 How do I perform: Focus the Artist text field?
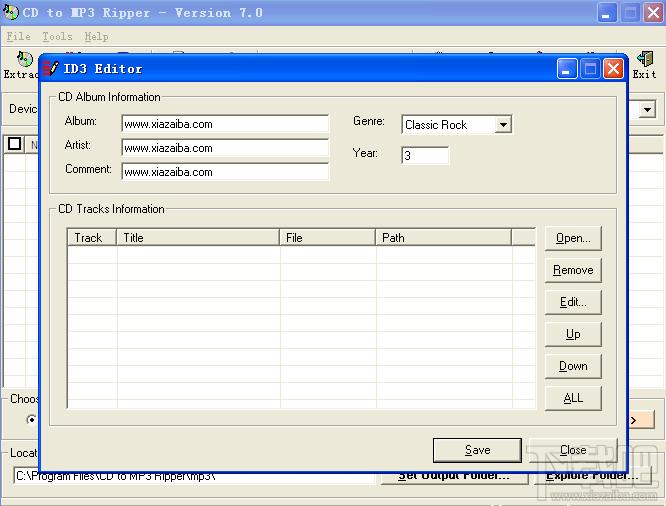tap(225, 148)
